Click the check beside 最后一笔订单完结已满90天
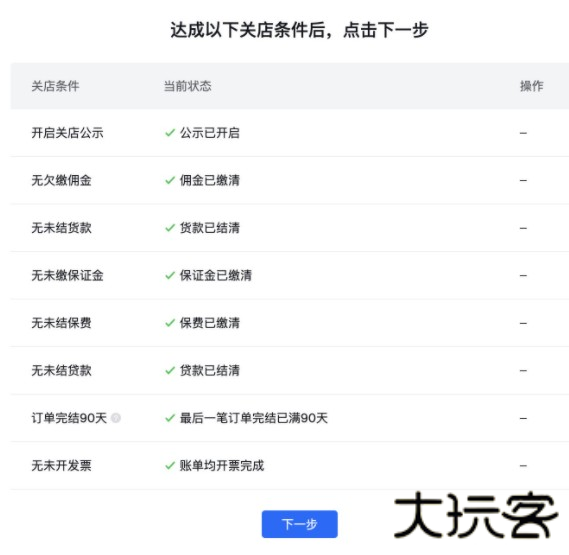Viewport: 569px width, 555px height. pos(170,418)
